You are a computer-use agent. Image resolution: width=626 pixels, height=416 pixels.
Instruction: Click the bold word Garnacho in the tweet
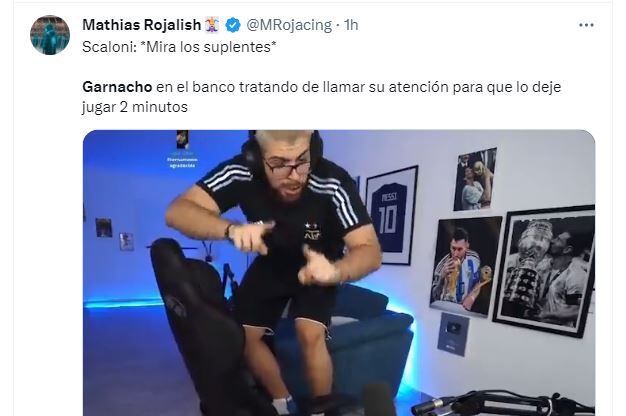click(117, 87)
